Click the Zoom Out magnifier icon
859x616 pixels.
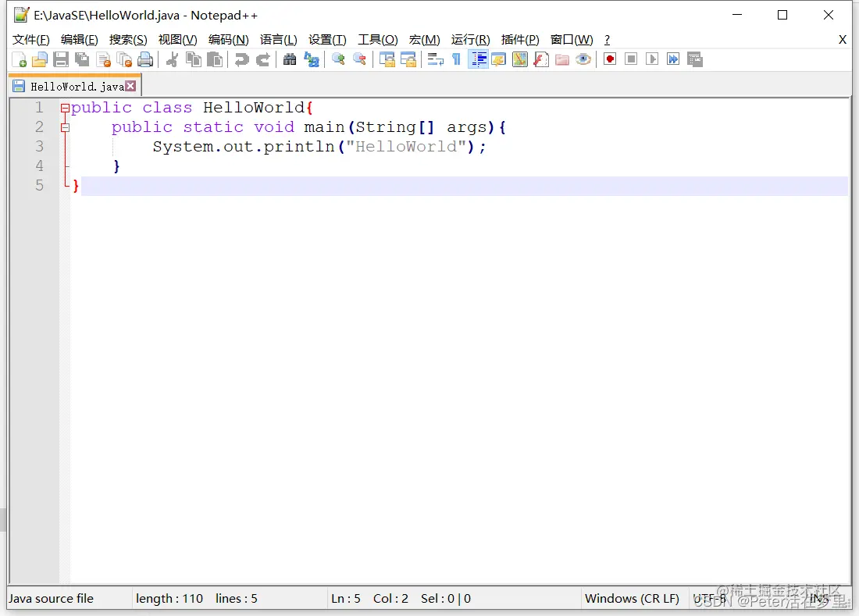coord(359,59)
